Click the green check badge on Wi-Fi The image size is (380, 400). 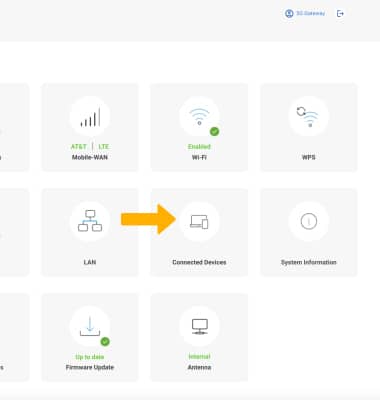214,131
